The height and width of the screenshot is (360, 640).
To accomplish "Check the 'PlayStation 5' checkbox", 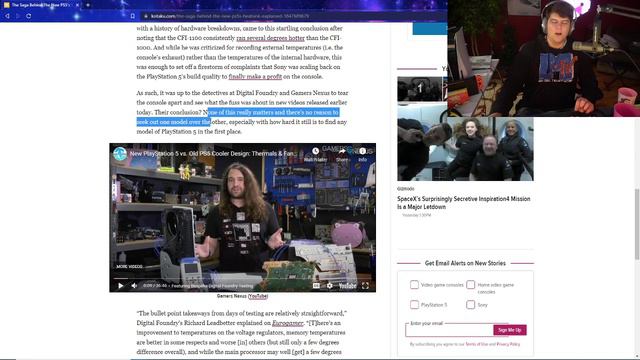I will tap(414, 304).
